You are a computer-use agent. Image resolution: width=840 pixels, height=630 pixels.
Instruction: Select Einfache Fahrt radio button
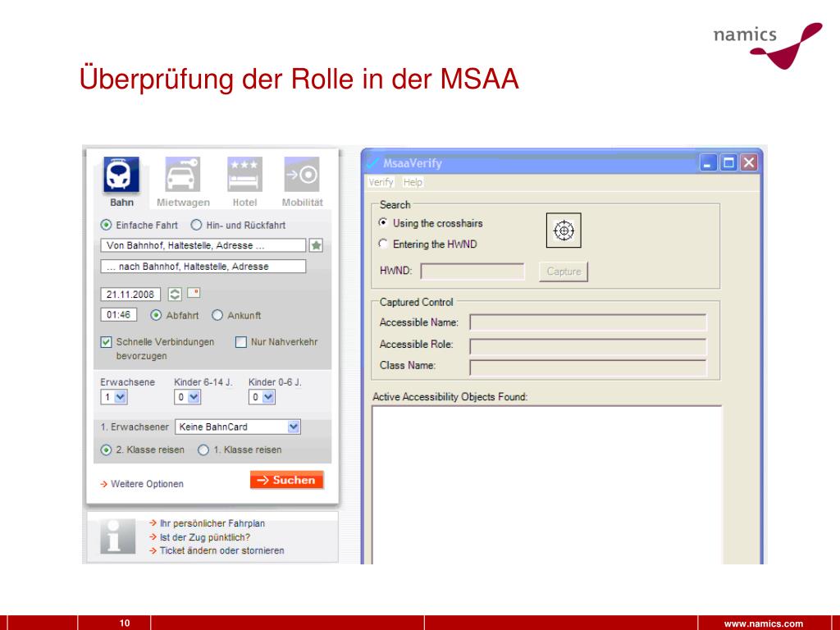(x=106, y=225)
